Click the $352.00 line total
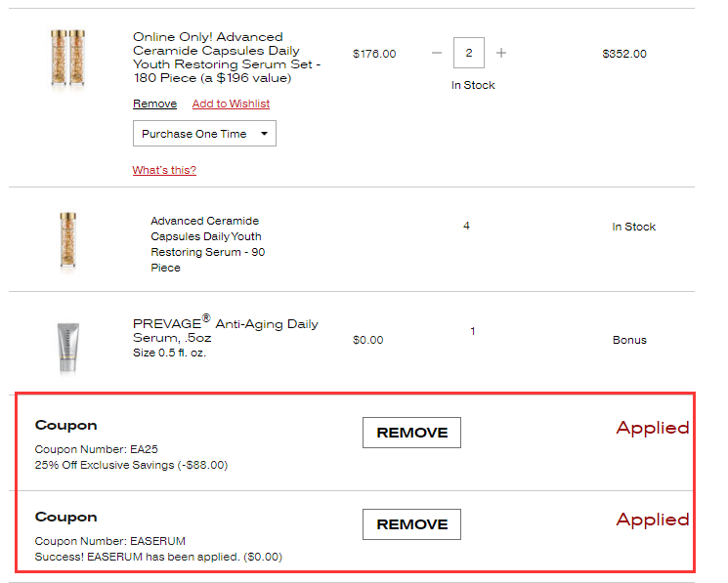 coord(624,54)
